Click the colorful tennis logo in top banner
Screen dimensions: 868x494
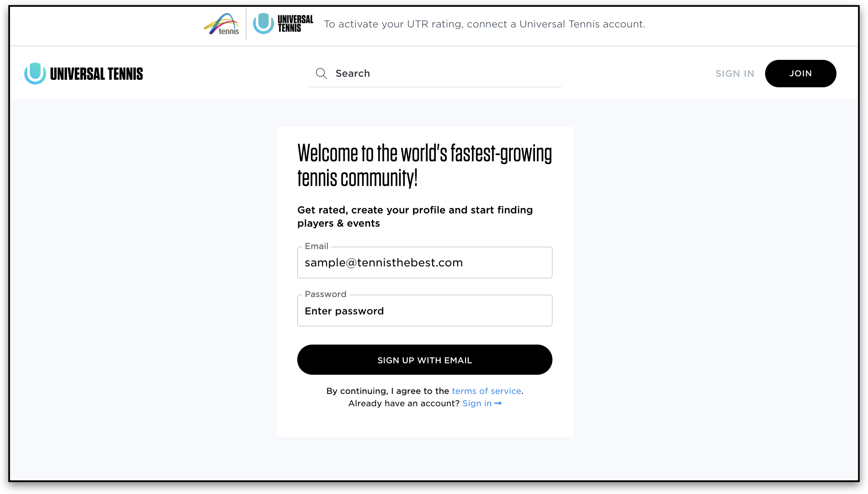point(222,24)
